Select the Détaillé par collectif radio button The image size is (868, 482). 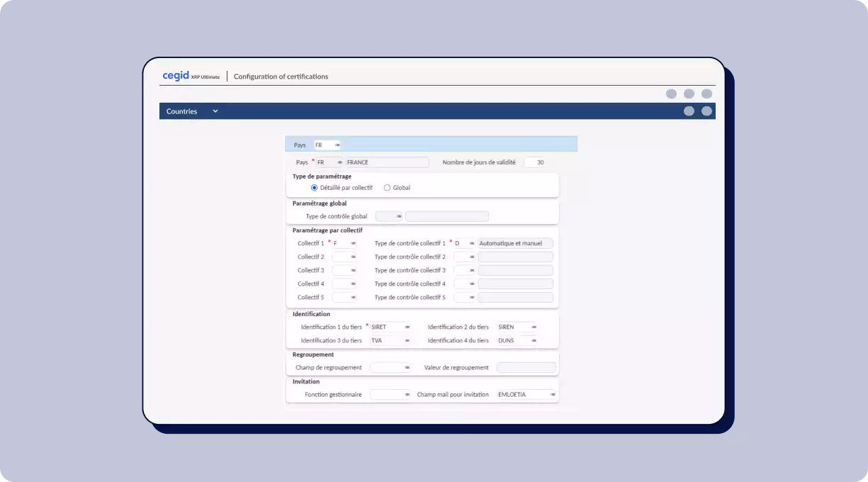pos(315,188)
